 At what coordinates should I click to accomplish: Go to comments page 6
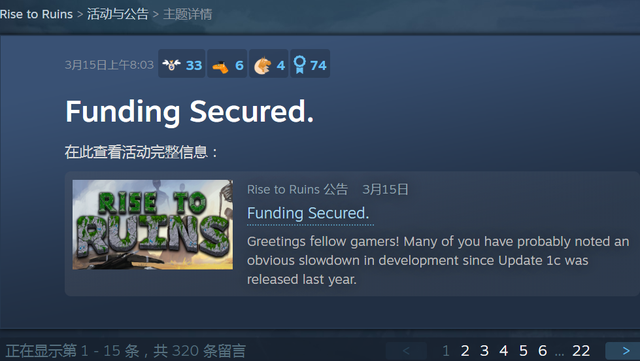542,351
